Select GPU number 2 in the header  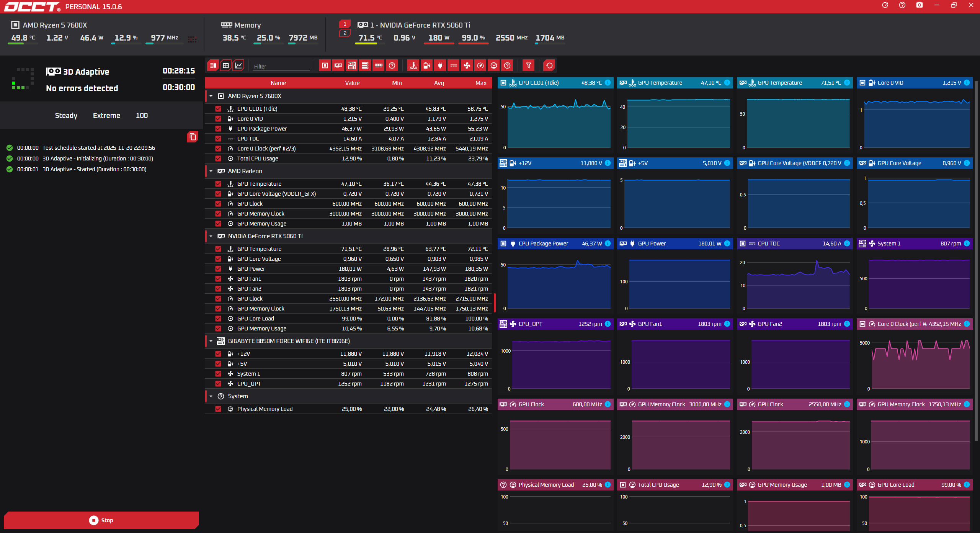click(345, 33)
